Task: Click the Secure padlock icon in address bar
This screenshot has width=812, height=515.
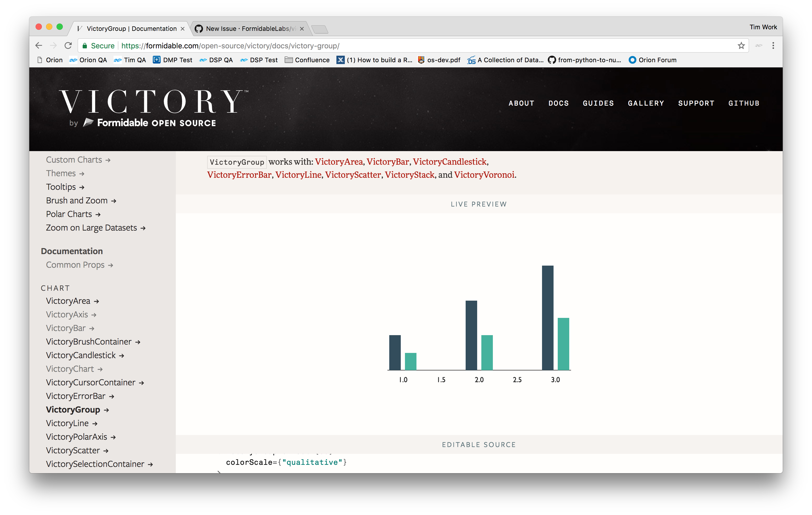Action: pos(85,45)
